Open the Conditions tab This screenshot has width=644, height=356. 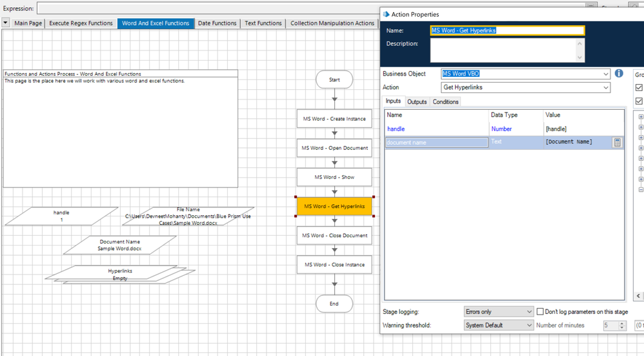pyautogui.click(x=445, y=102)
